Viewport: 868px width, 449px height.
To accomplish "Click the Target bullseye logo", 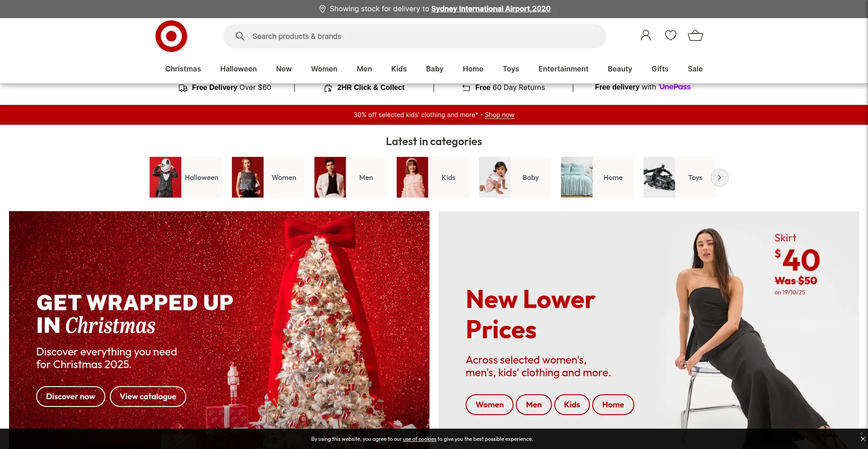I will pos(171,36).
